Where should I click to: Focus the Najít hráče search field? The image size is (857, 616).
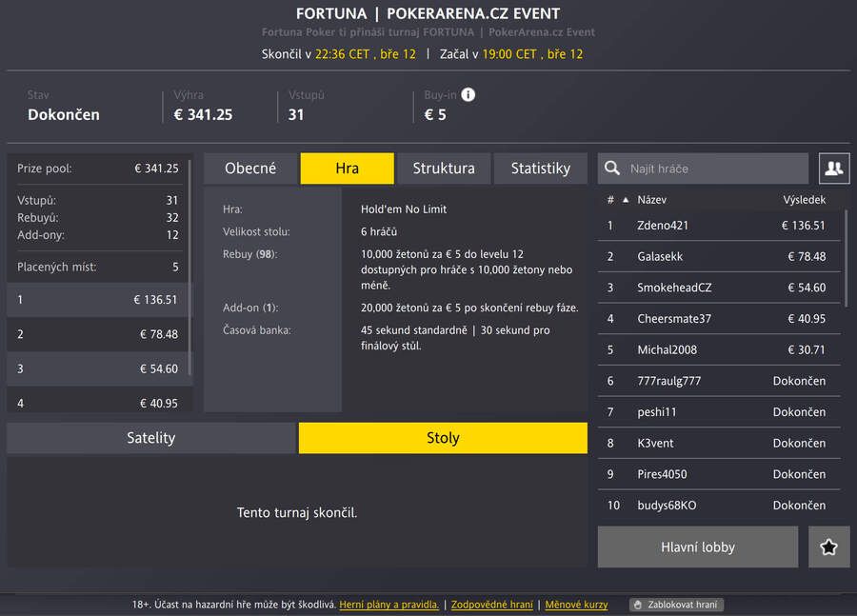click(x=703, y=169)
